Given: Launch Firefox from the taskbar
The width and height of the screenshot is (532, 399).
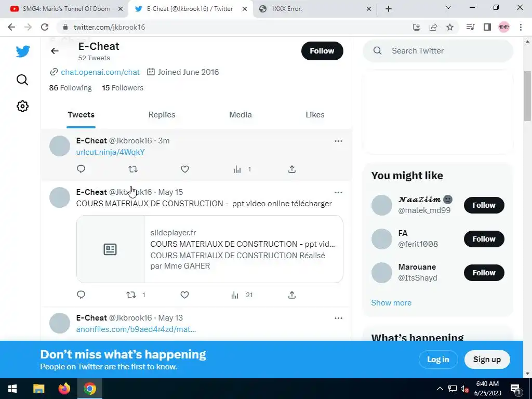Looking at the screenshot, I should pyautogui.click(x=64, y=389).
